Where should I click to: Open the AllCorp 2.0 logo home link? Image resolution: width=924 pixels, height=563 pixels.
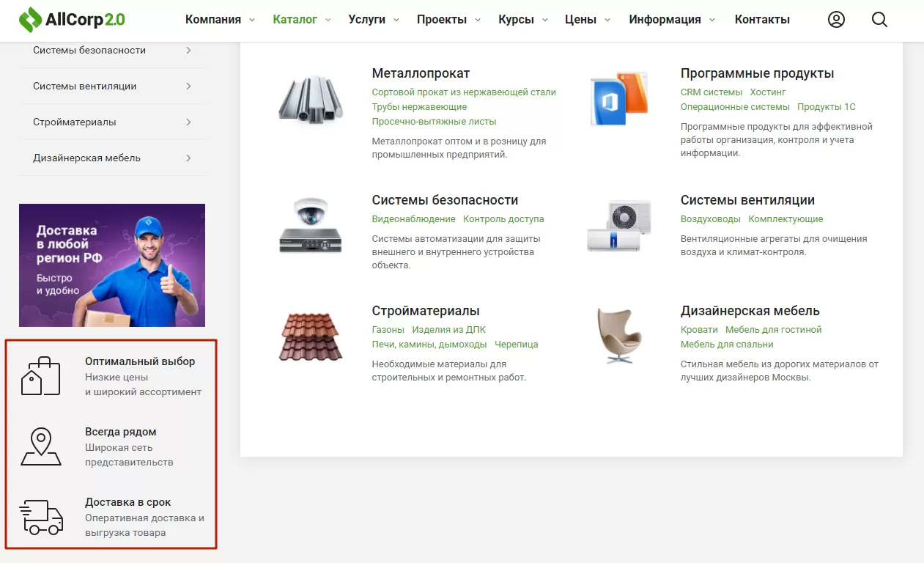(72, 20)
